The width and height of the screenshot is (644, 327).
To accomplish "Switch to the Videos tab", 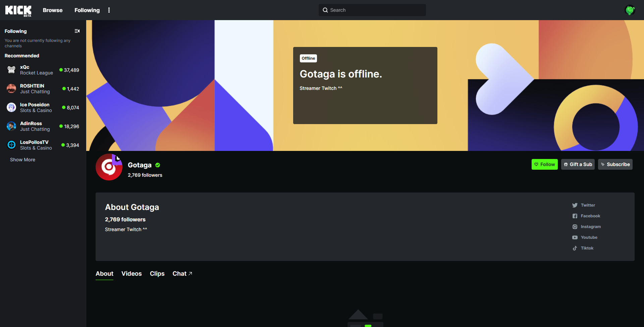I will pos(131,273).
